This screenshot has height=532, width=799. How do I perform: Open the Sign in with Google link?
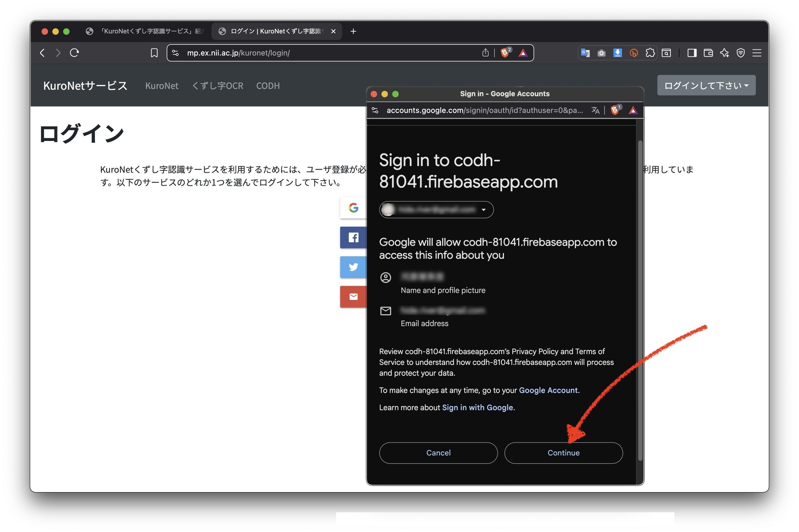[x=477, y=407]
